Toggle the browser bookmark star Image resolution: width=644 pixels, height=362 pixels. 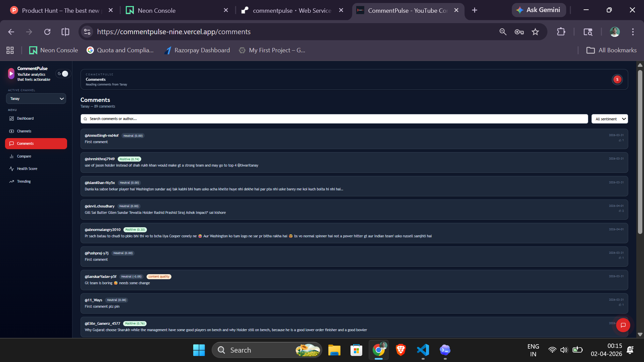(536, 32)
